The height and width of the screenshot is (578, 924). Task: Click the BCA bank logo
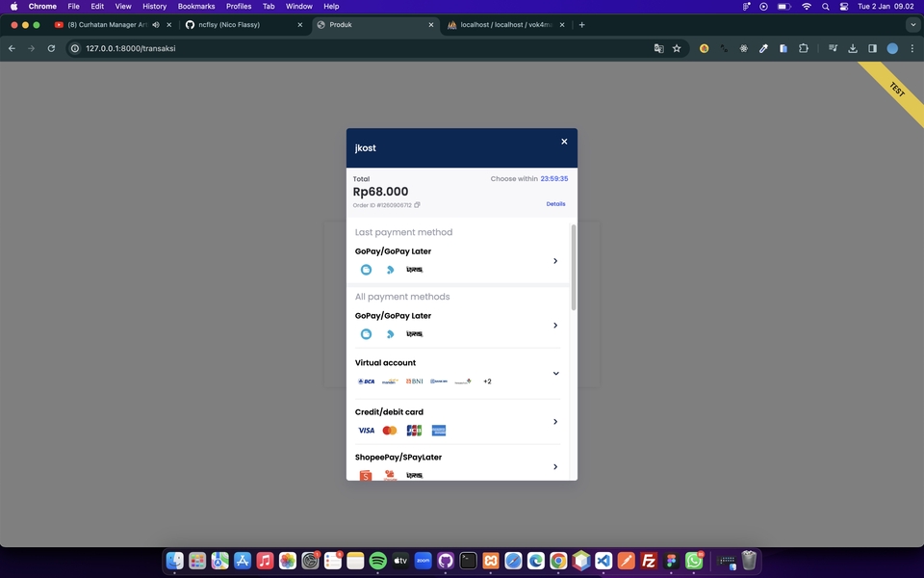click(x=366, y=381)
